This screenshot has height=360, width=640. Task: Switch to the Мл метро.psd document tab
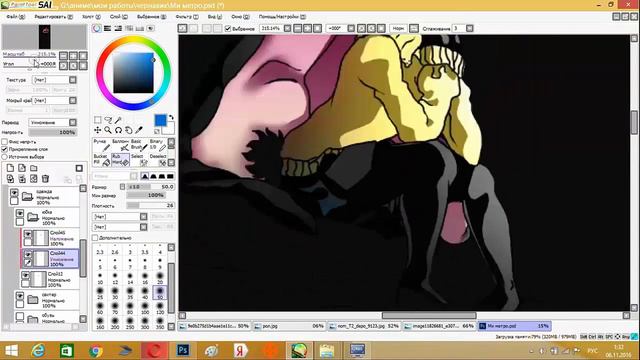click(x=514, y=326)
